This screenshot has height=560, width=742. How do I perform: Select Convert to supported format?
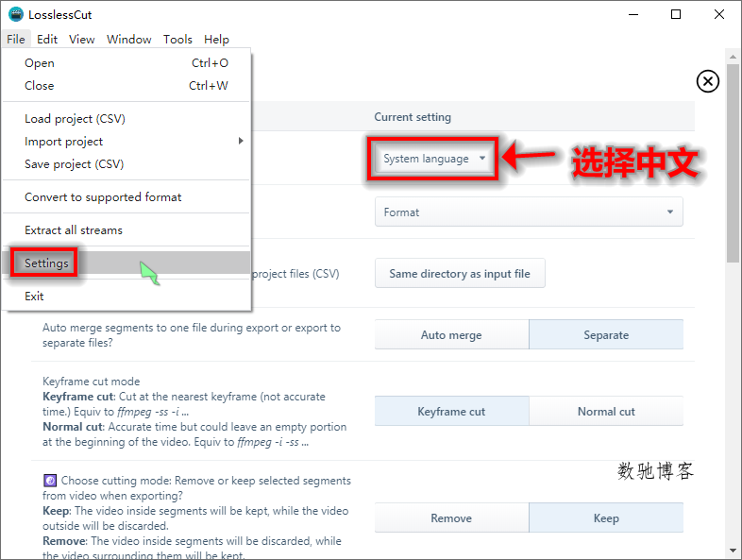(x=126, y=197)
